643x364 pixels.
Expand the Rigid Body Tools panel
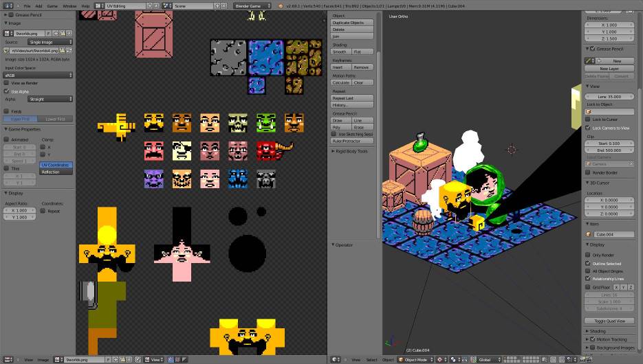(351, 151)
